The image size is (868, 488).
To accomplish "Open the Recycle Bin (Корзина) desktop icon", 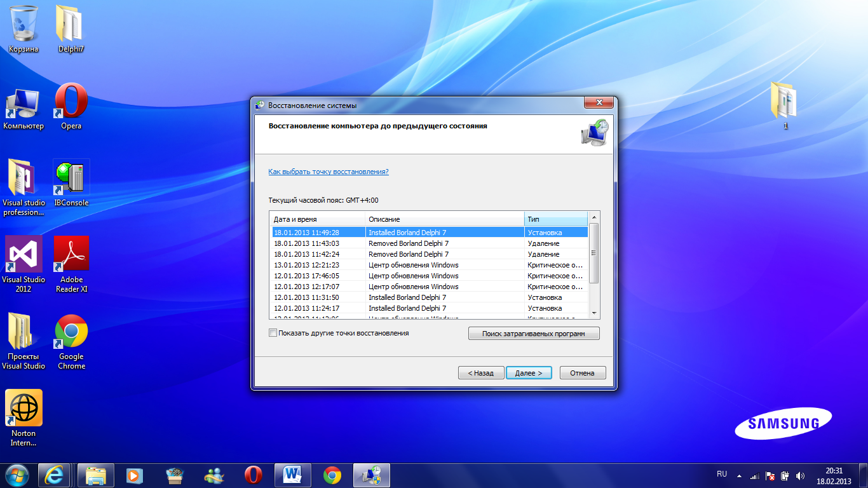I will point(24,30).
